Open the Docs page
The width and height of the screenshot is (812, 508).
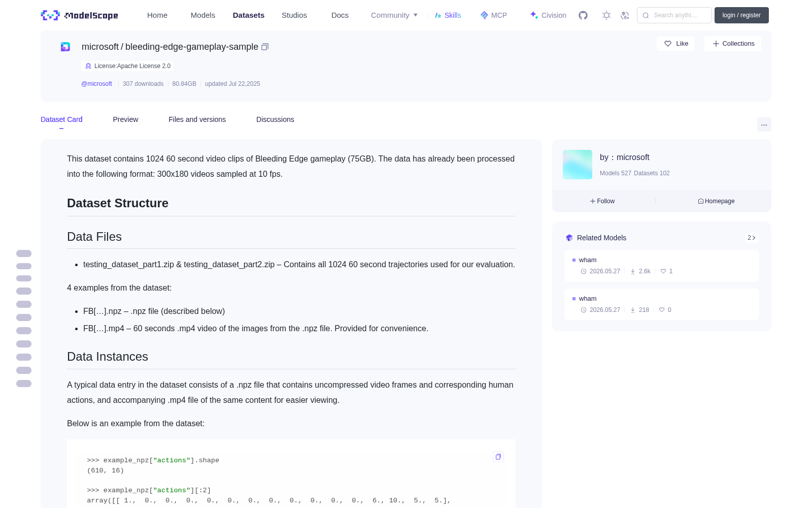click(340, 15)
